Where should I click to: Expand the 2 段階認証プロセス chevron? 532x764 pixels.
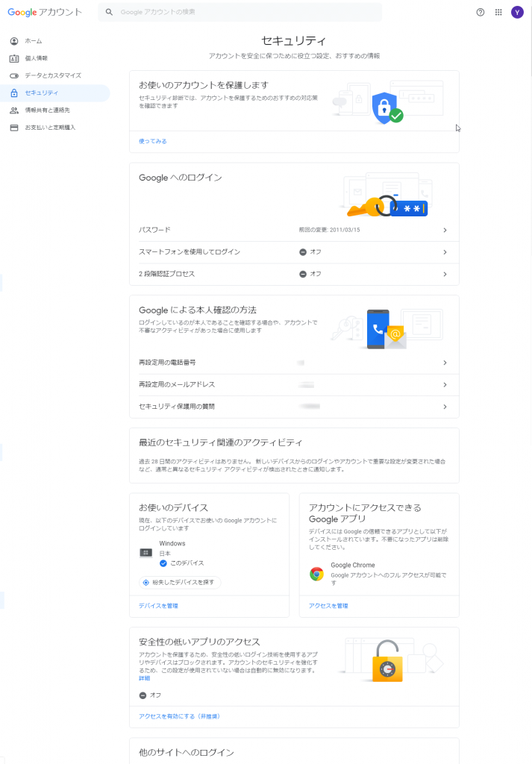(445, 275)
